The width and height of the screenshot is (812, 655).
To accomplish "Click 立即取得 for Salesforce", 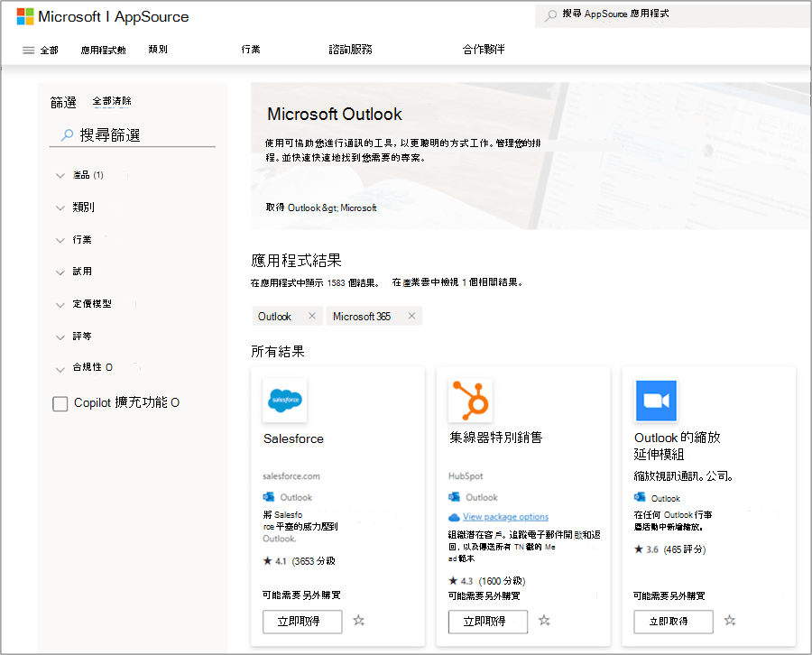I will (x=302, y=622).
